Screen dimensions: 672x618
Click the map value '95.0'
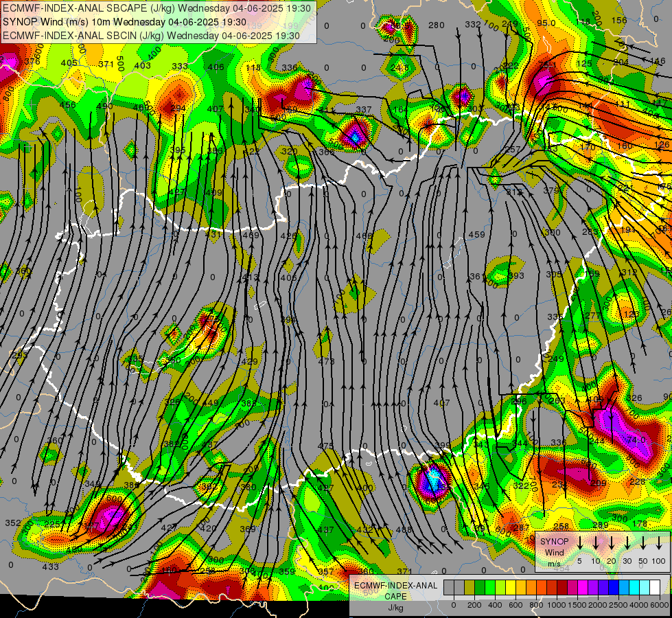pyautogui.click(x=546, y=23)
